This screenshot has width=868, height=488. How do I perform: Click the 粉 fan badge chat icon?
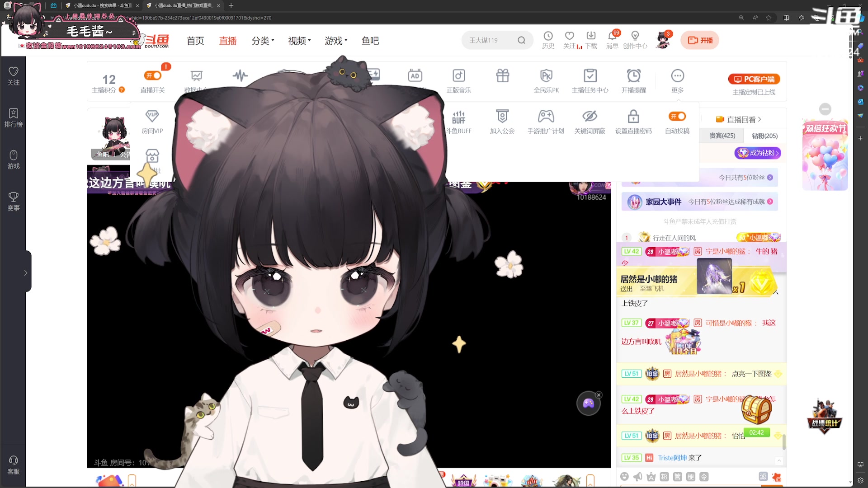[664, 476]
